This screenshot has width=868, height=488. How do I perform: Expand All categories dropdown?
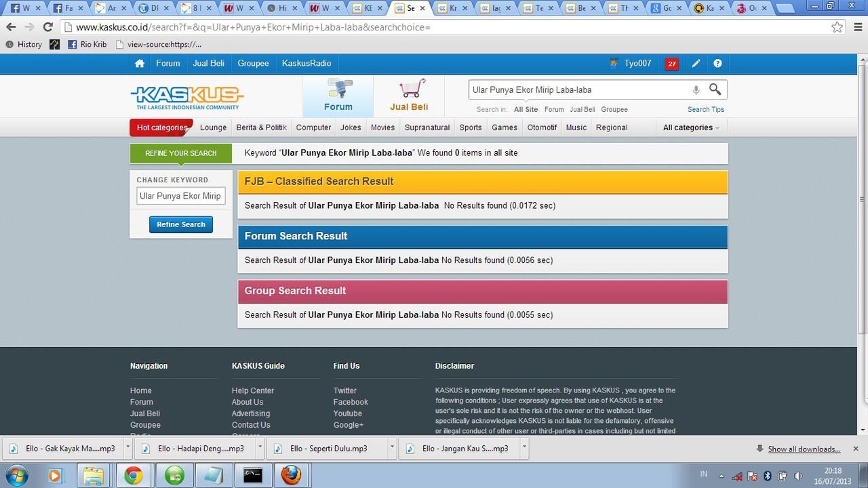click(690, 127)
